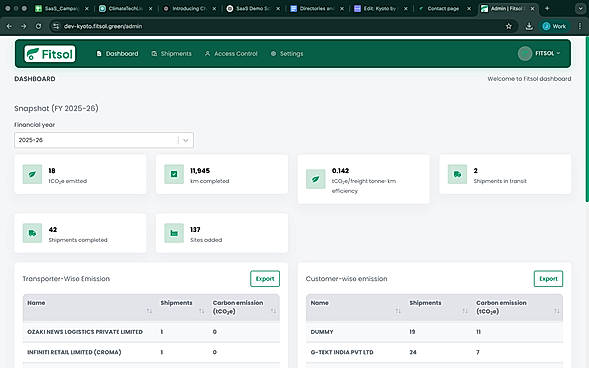Switch to SaaS Demo browser tab
Viewport: 589px width, 368px height.
coord(254,8)
